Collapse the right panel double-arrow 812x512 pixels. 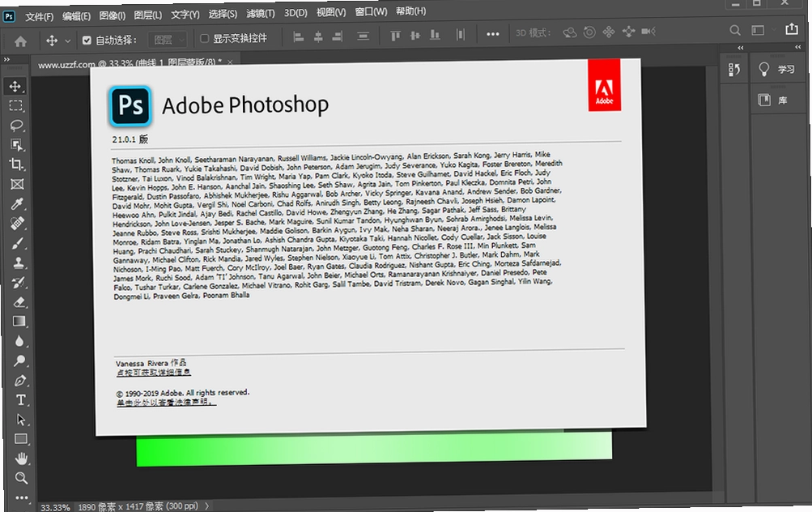tap(798, 47)
